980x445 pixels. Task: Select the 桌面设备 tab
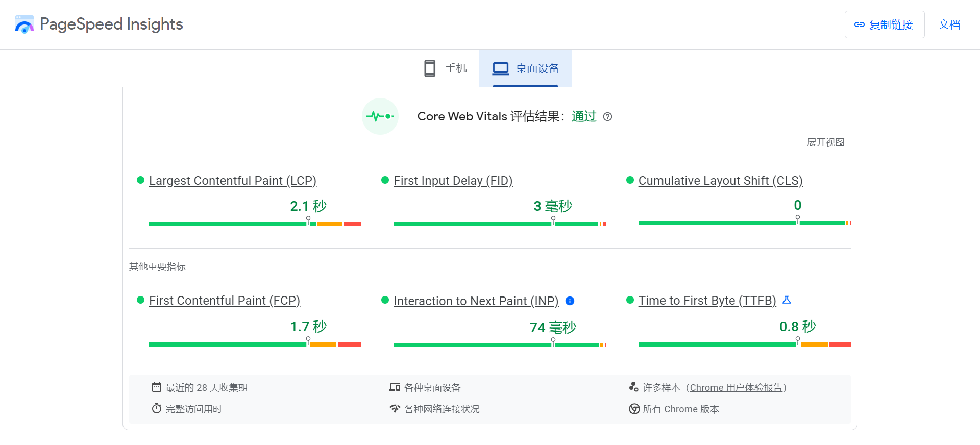coord(525,68)
